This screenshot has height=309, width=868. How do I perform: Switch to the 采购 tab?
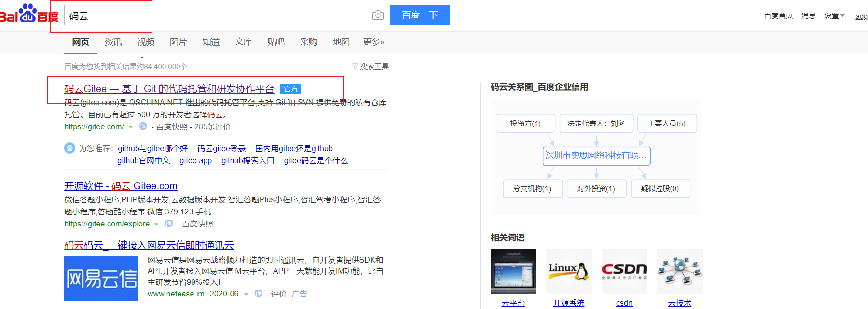pyautogui.click(x=308, y=42)
